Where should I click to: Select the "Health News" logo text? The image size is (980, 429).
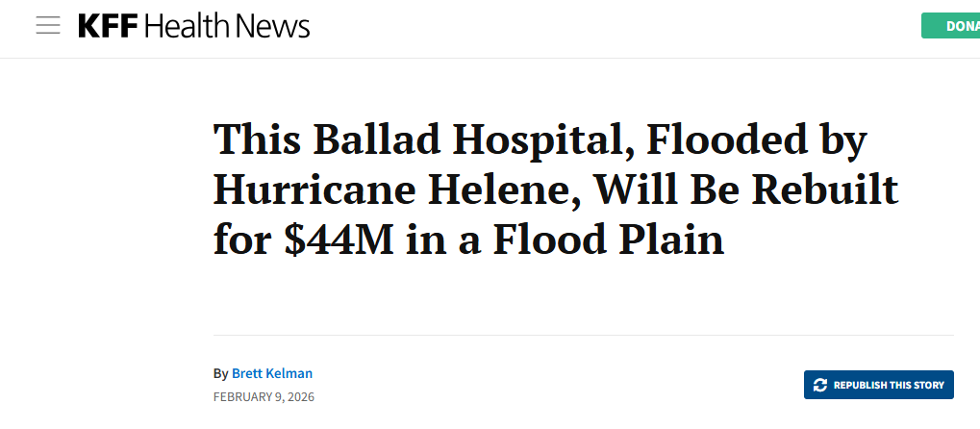click(x=228, y=26)
